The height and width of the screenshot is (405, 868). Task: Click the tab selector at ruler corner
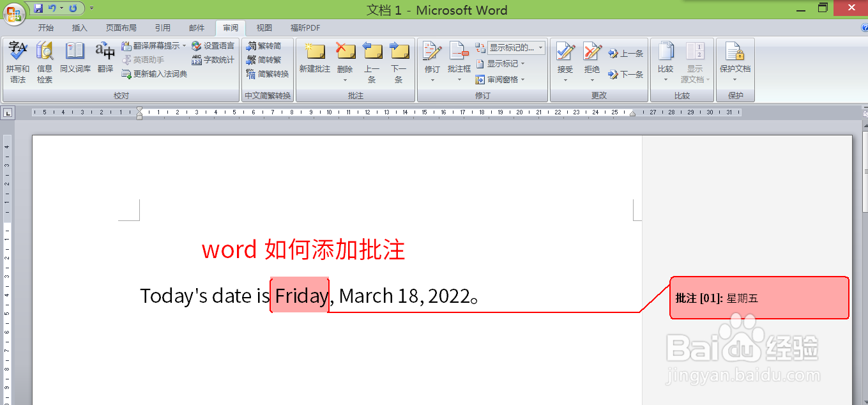(8, 113)
